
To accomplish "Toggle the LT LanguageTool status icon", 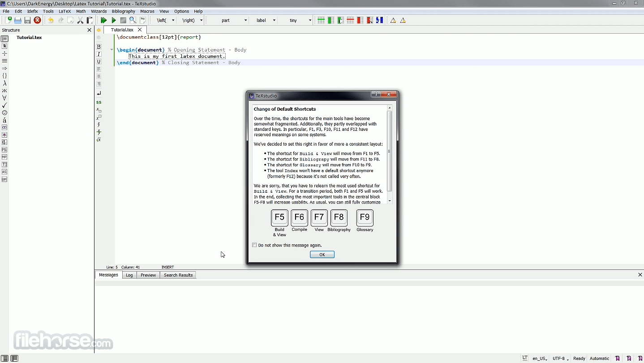I will pyautogui.click(x=524, y=358).
